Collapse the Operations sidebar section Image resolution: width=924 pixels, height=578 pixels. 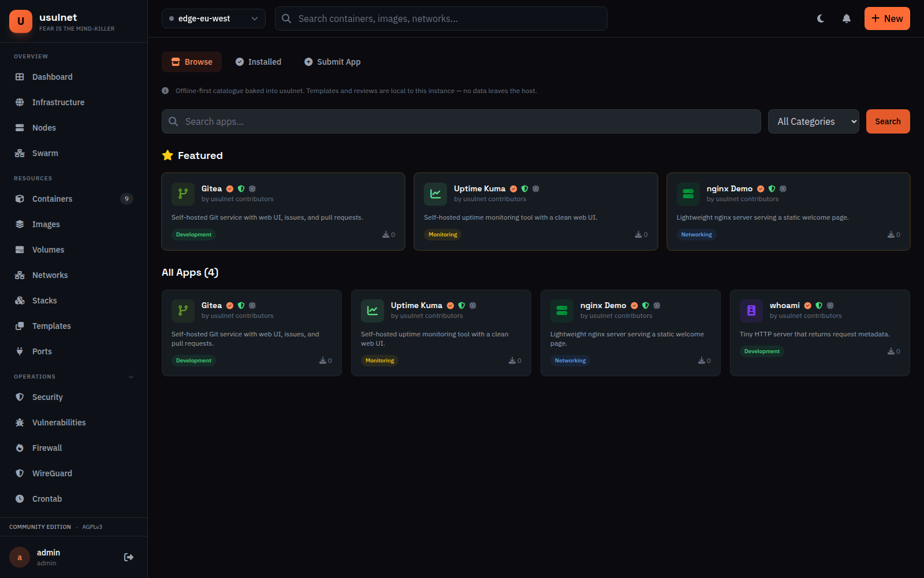click(131, 377)
